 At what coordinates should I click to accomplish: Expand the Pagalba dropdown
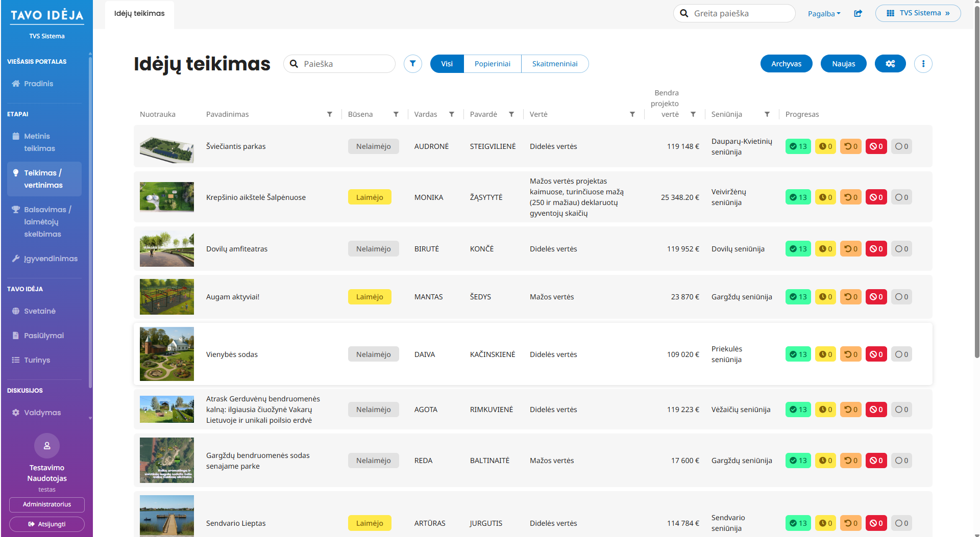tap(824, 14)
